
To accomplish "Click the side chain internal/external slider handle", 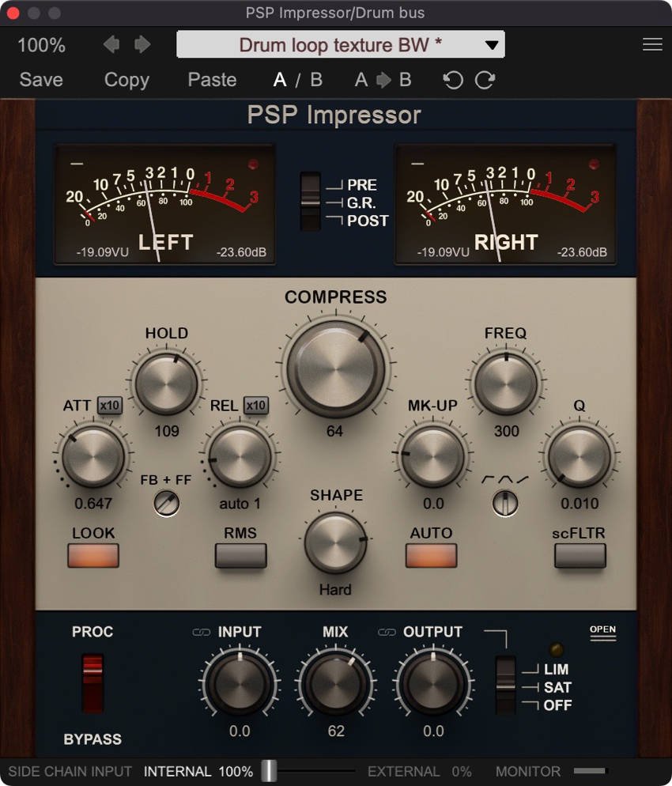I will pos(269,771).
